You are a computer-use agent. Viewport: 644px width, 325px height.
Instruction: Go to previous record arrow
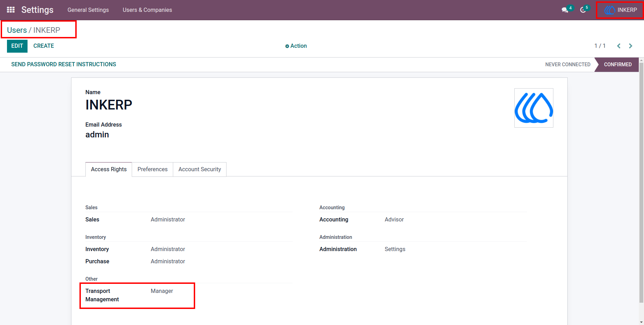[x=619, y=46]
